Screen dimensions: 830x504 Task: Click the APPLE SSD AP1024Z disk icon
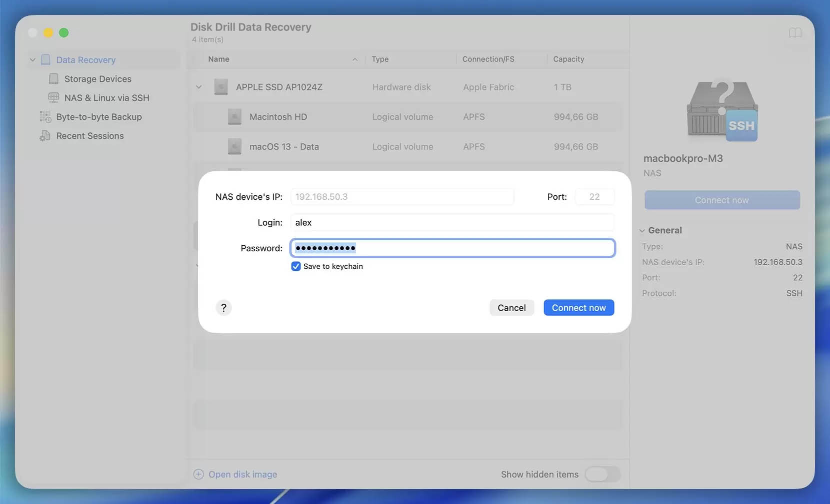(221, 87)
